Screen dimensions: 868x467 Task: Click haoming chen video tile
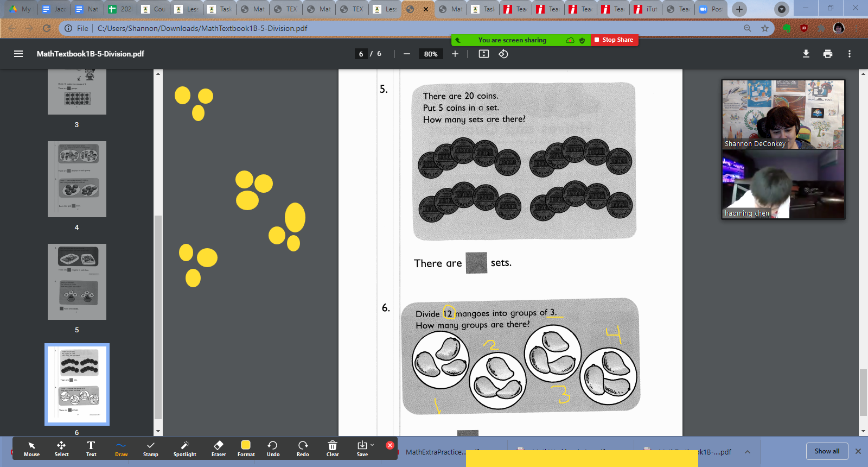[x=783, y=185]
